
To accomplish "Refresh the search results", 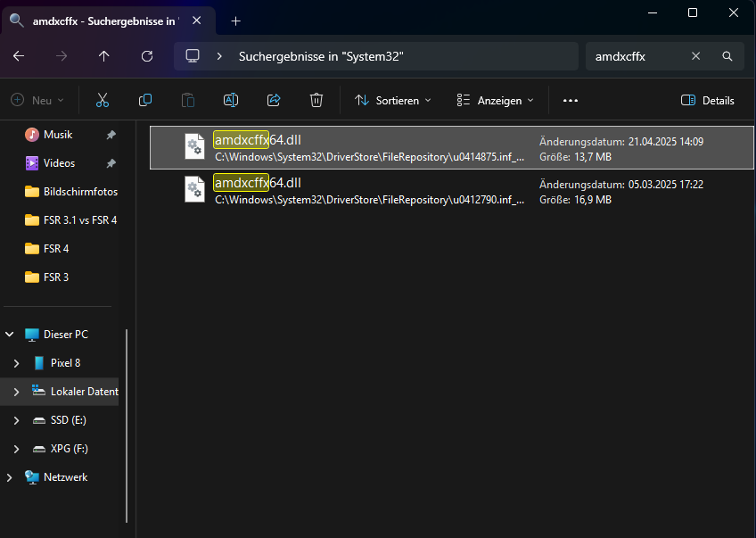I will click(x=147, y=56).
